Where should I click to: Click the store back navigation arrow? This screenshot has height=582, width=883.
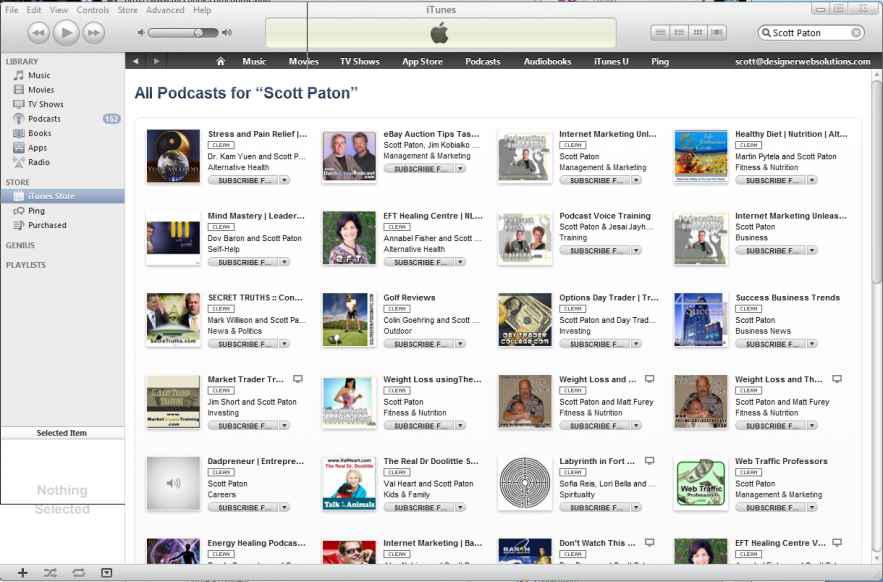[x=137, y=62]
